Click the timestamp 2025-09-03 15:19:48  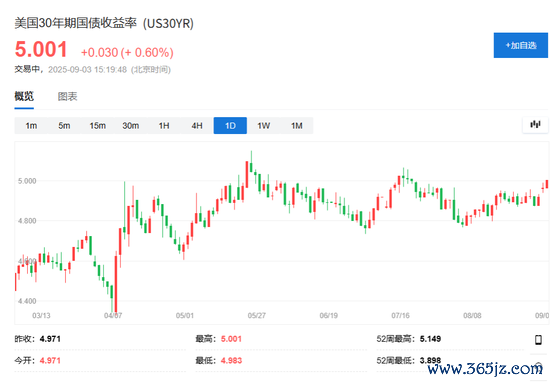click(87, 69)
